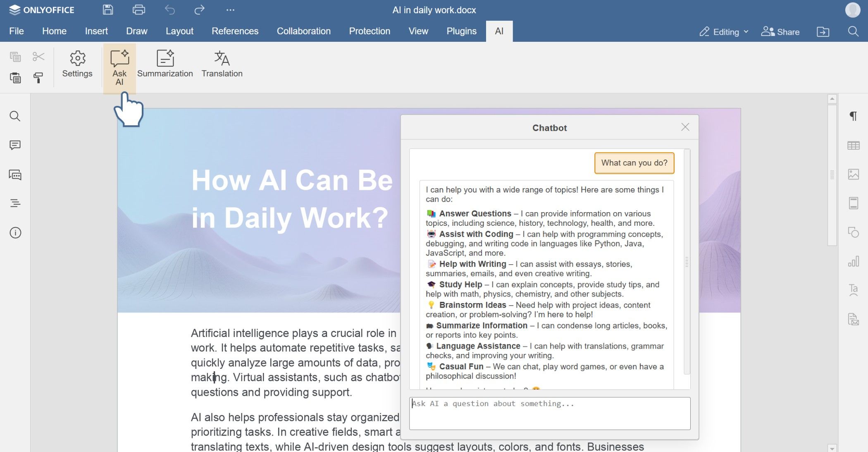Click the Share button
Screen dimensions: 868x452
pyautogui.click(x=780, y=32)
